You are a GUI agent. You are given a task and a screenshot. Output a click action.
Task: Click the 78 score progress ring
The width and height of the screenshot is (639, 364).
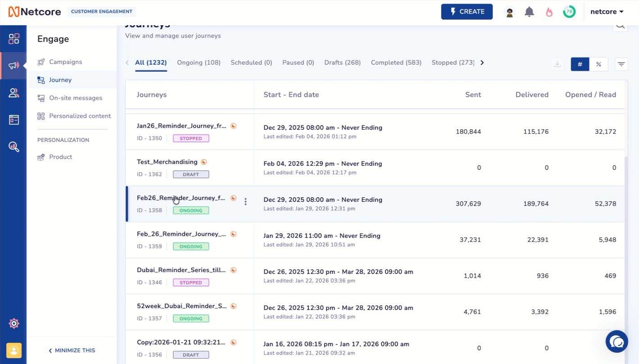(569, 12)
